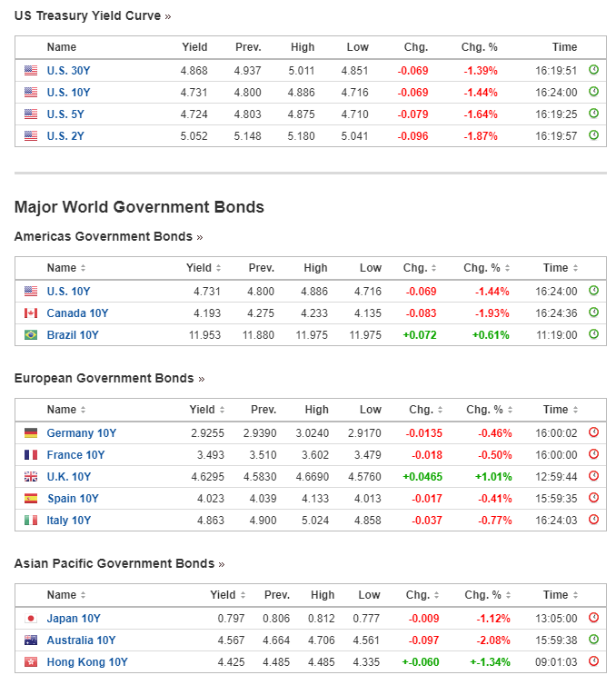Click the Germany flag icon

click(x=31, y=433)
